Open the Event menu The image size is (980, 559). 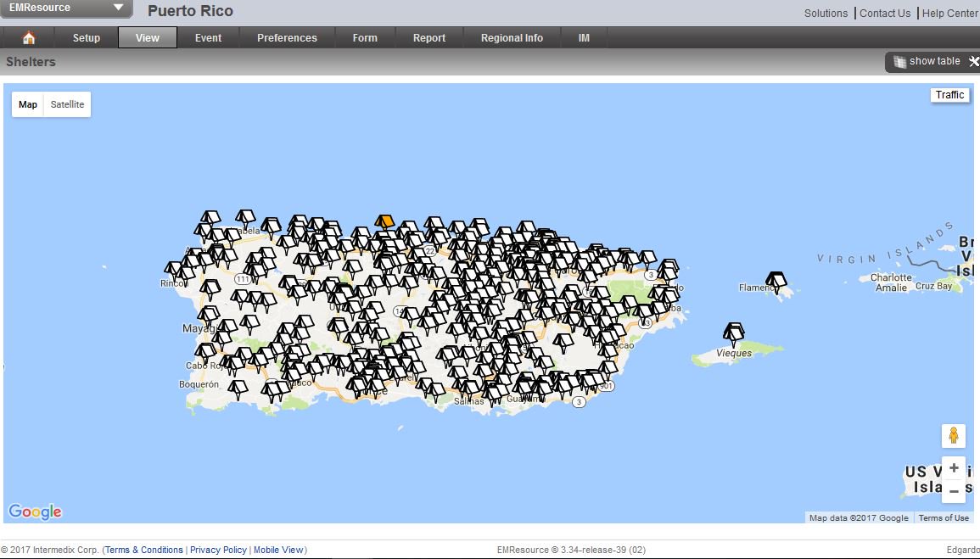click(208, 38)
